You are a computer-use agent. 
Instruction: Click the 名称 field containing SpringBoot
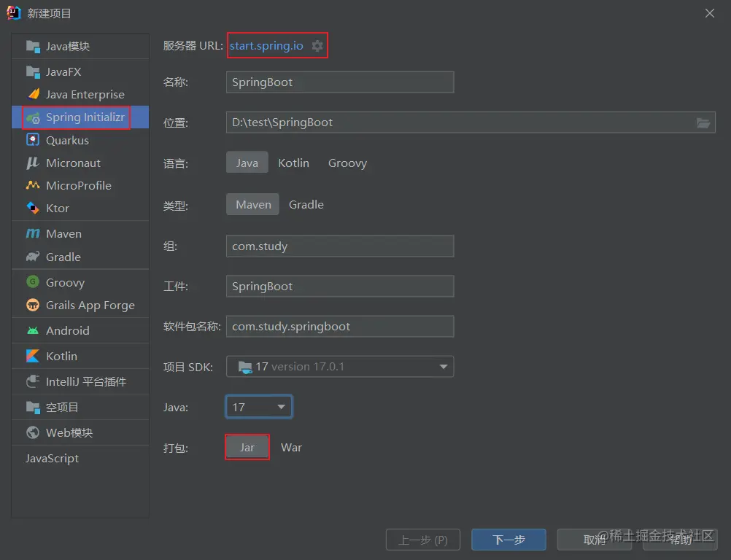[x=340, y=82]
